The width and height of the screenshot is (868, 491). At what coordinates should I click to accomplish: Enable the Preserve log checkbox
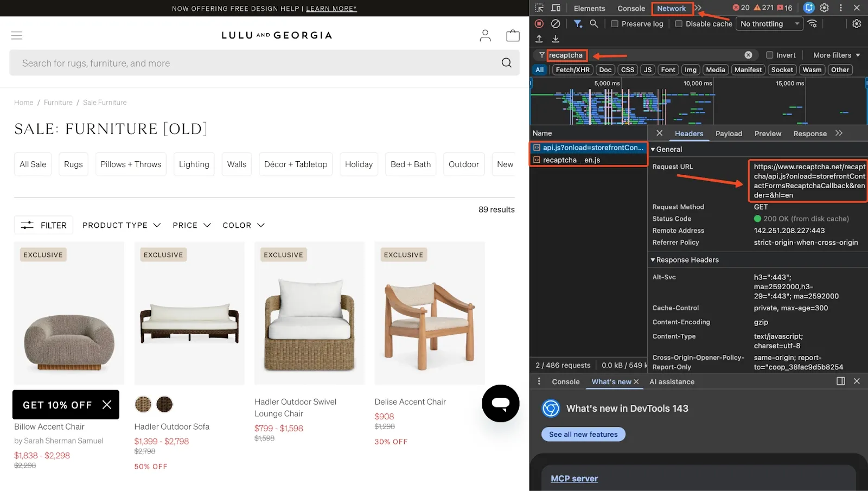click(x=615, y=24)
